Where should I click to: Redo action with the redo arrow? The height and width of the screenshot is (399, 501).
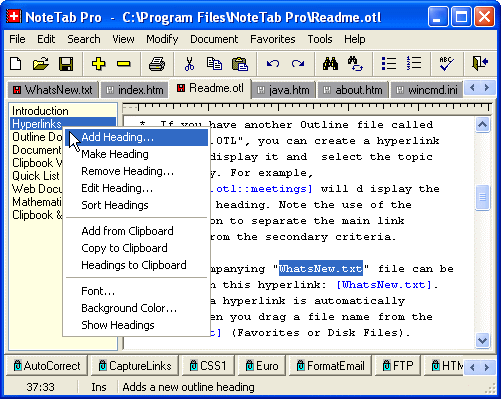pos(298,63)
